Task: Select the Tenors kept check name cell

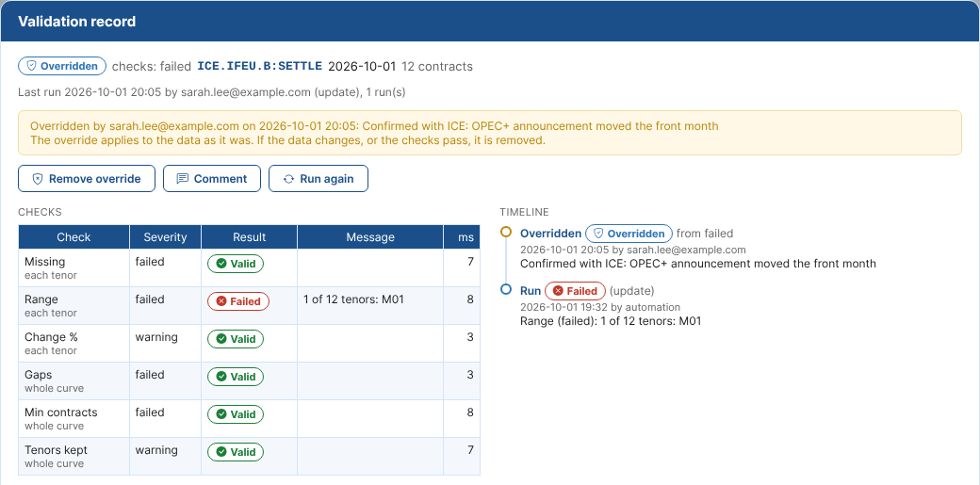Action: pyautogui.click(x=73, y=456)
